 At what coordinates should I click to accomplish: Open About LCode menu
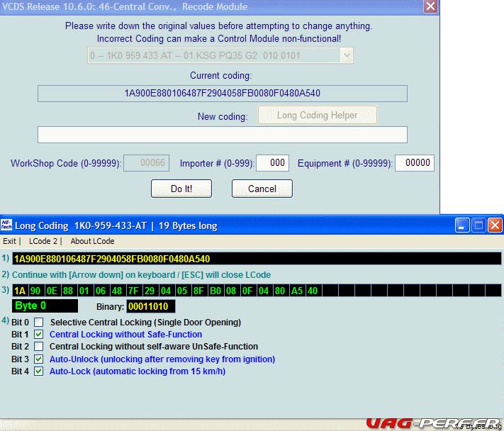pyautogui.click(x=92, y=241)
